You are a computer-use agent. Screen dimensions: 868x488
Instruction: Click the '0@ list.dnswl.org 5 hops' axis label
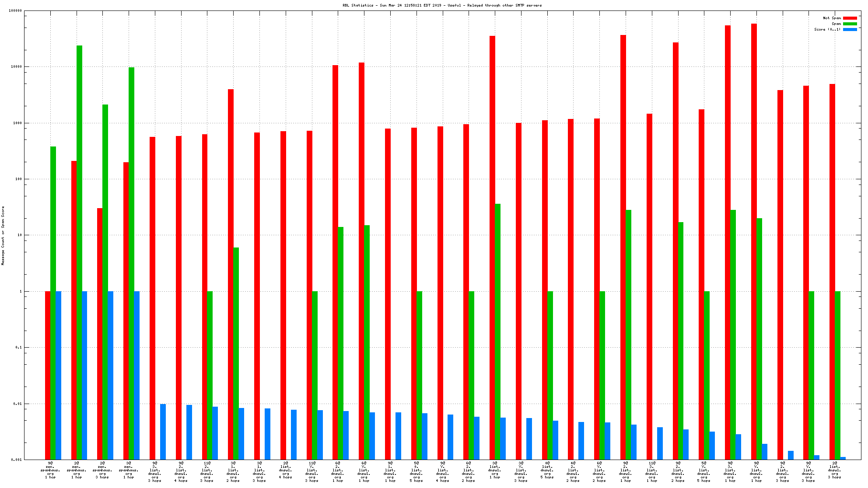coord(547,470)
